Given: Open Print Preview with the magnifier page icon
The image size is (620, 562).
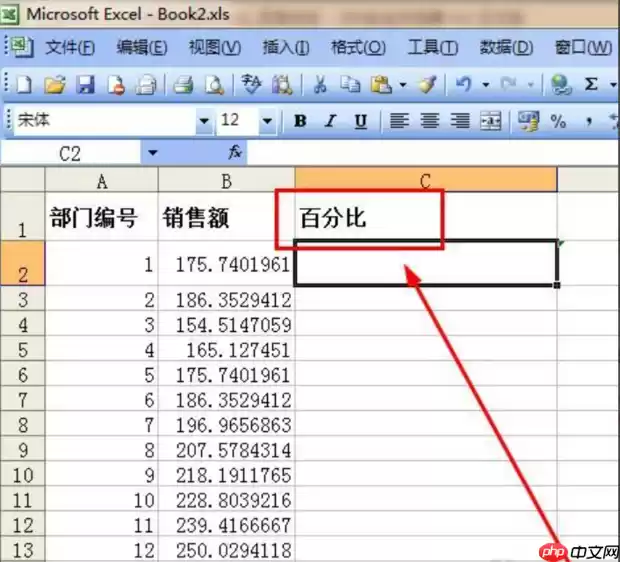Looking at the screenshot, I should pyautogui.click(x=214, y=84).
